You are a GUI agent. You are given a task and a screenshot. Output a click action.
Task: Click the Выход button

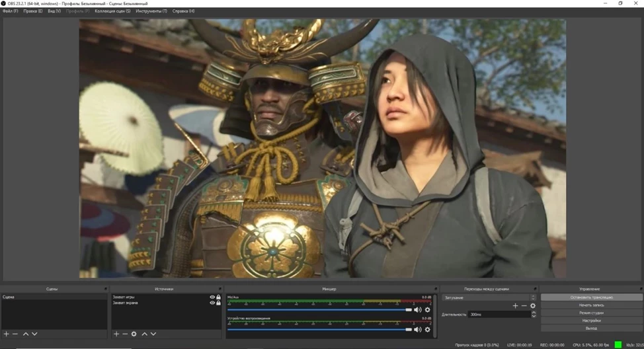591,329
